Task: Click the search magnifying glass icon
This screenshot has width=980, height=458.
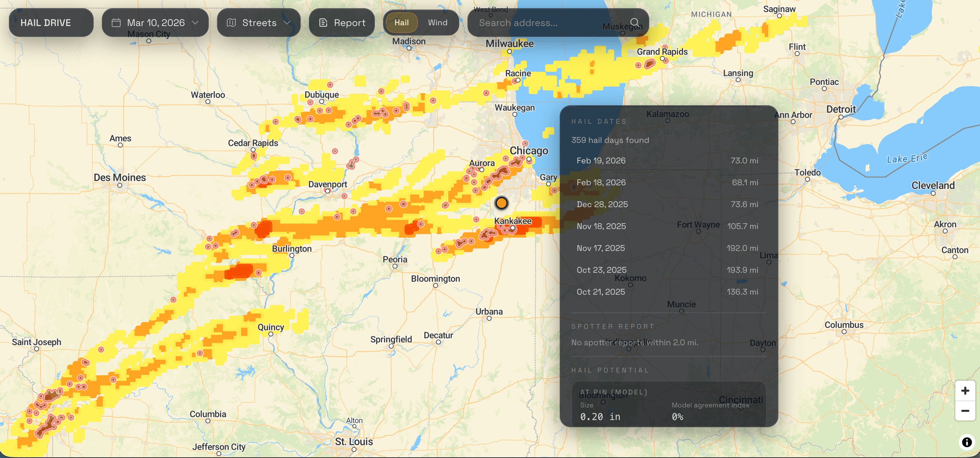Action: (x=635, y=23)
